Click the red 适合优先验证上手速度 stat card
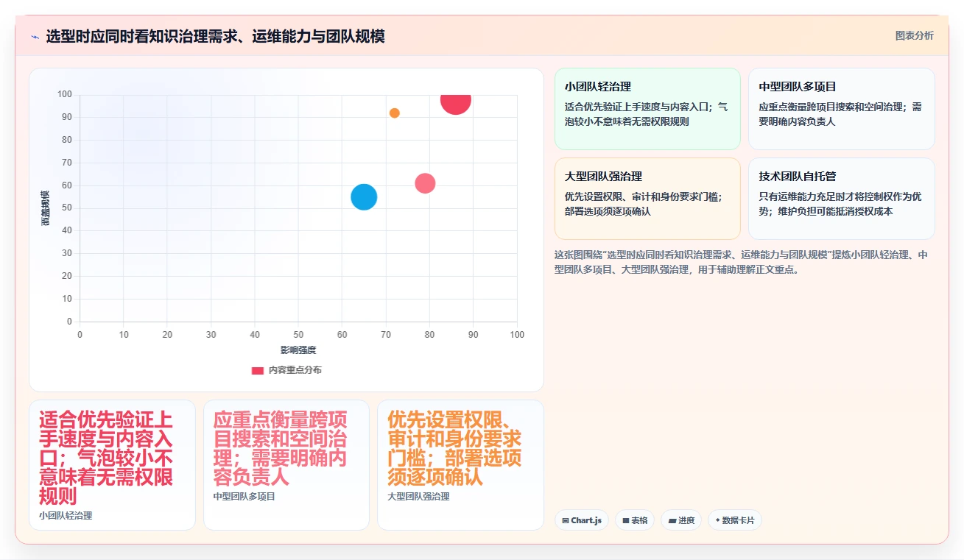This screenshot has width=964, height=560. (112, 465)
